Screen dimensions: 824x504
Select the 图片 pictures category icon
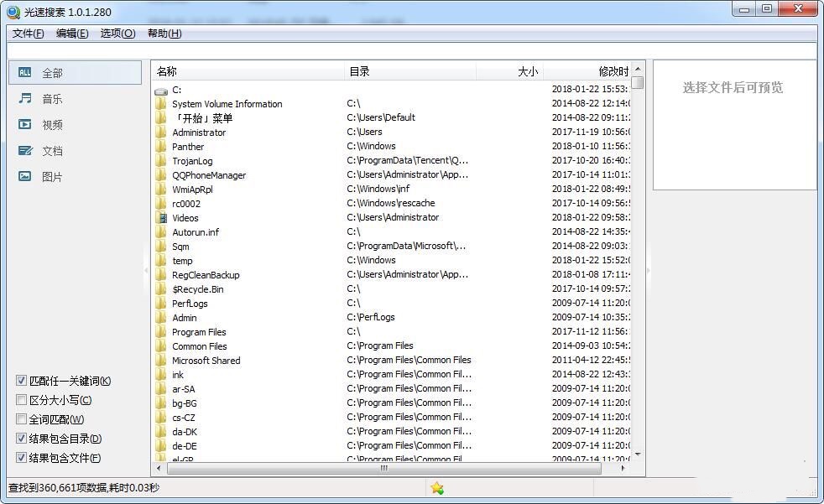[24, 176]
